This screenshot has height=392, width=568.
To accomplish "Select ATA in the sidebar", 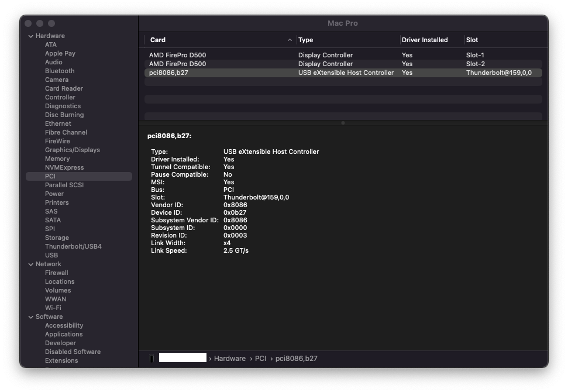I will coord(51,44).
